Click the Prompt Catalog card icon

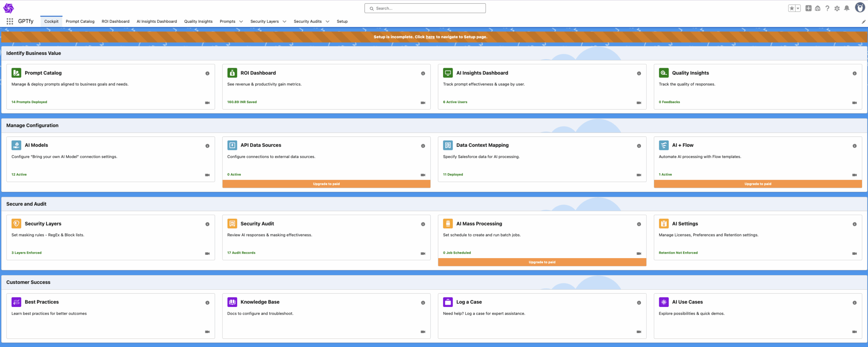point(16,73)
